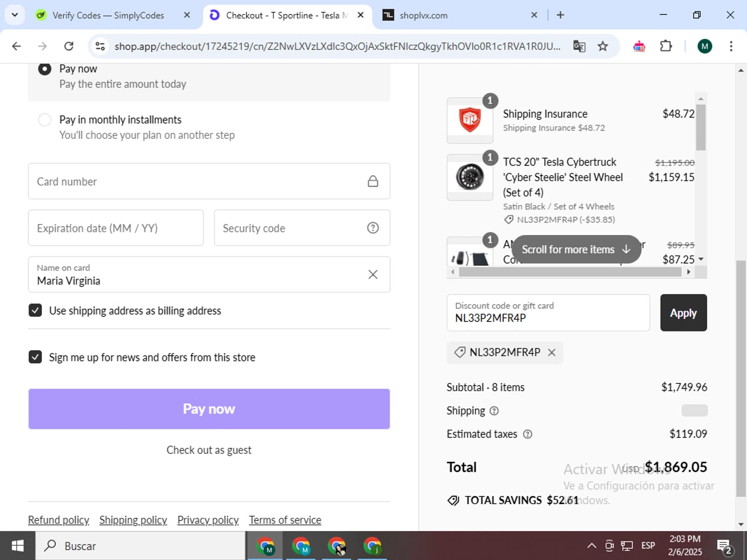Open Chrome three-dot menu
Viewport: 747px width, 560px height.
(x=731, y=46)
